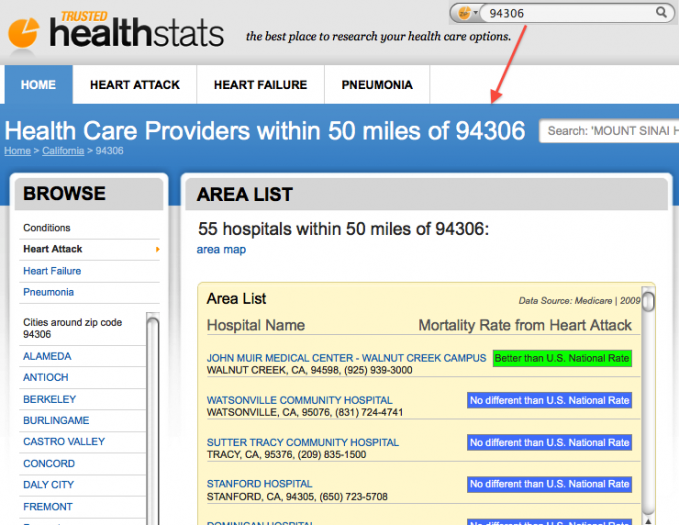679x525 pixels.
Task: Click the magnifying glass search icon
Action: coord(661,13)
